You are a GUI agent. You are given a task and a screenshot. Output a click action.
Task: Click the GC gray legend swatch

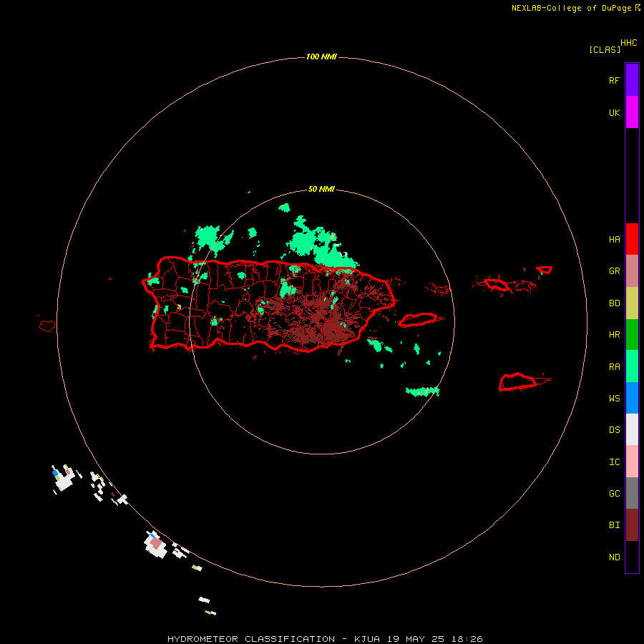click(632, 493)
